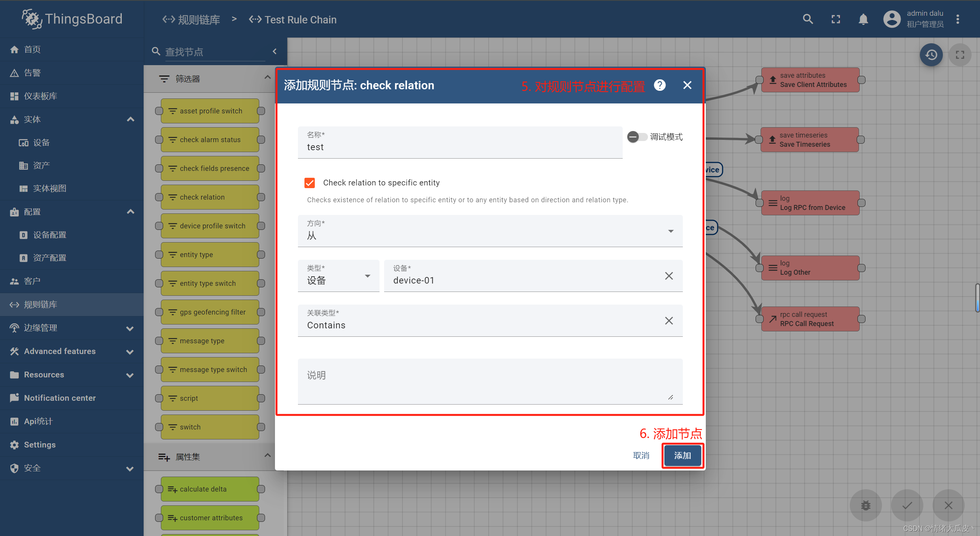
Task: Collapse the Entities sidebar group
Action: 130,120
